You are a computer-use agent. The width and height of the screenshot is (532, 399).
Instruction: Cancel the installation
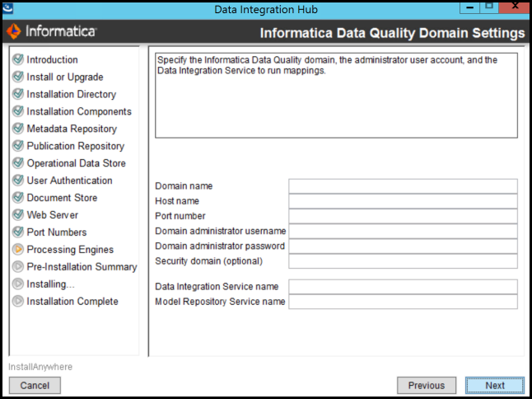pos(35,385)
